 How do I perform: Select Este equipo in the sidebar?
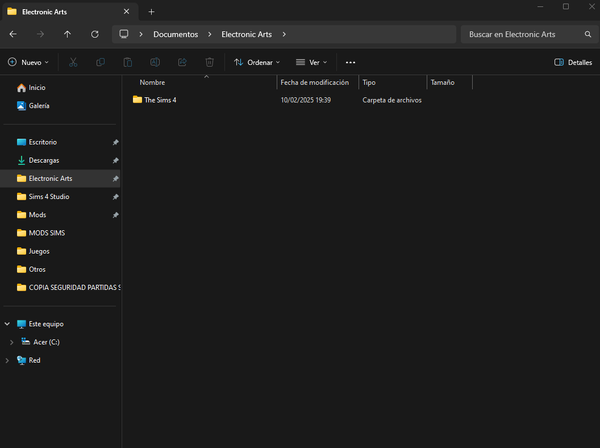point(46,324)
